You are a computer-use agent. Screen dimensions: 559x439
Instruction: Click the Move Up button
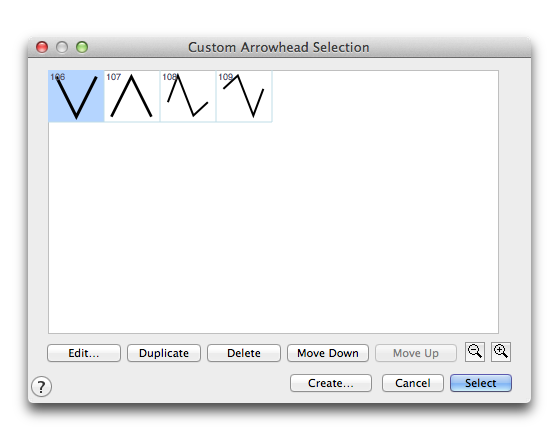(x=416, y=353)
